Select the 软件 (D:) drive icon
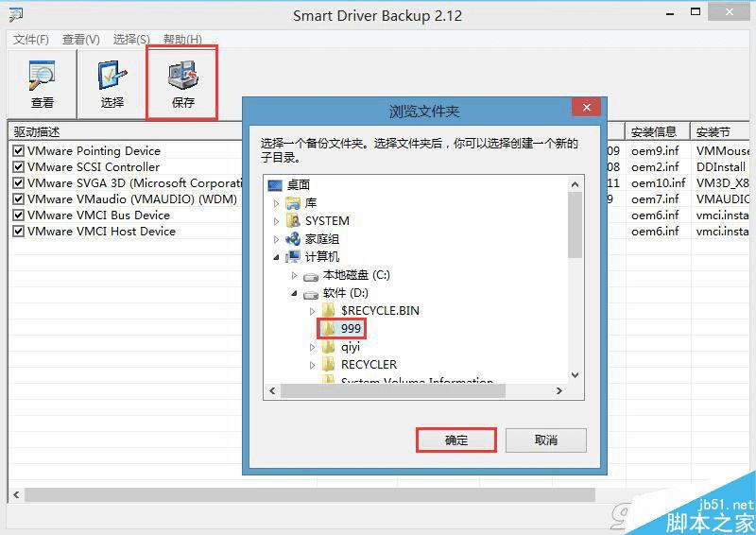 pos(311,294)
